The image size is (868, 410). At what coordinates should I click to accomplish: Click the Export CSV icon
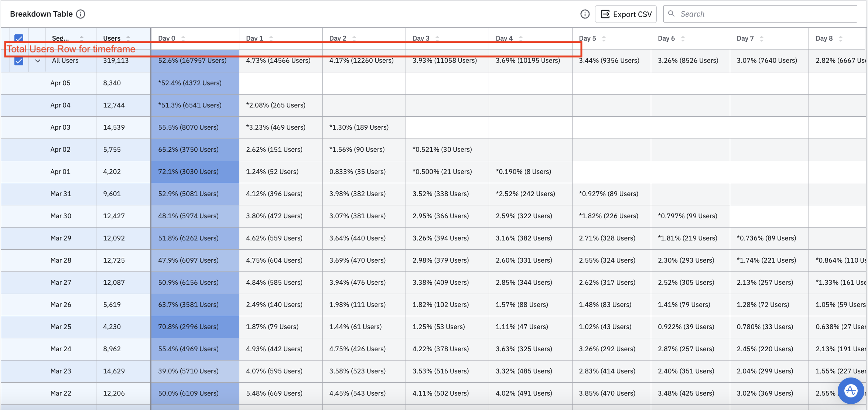click(605, 14)
